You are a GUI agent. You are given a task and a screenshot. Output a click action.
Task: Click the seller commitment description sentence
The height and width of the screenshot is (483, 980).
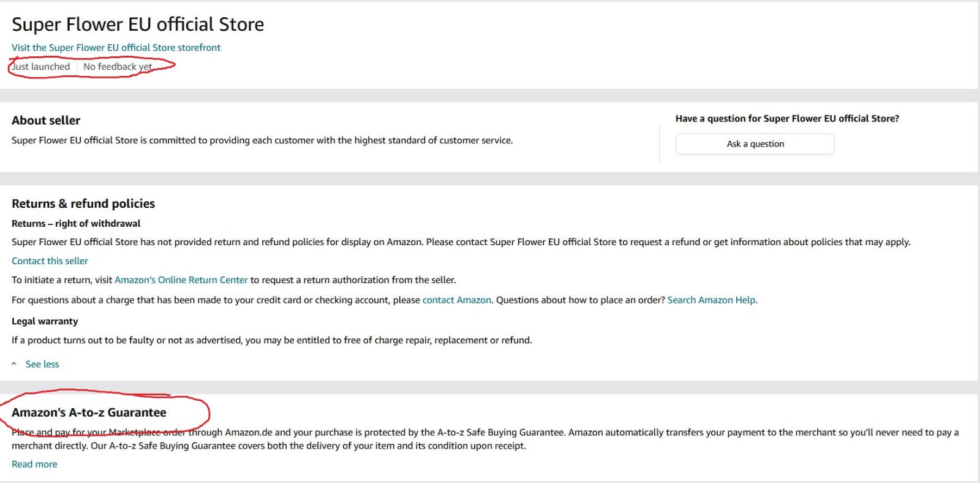(x=262, y=140)
